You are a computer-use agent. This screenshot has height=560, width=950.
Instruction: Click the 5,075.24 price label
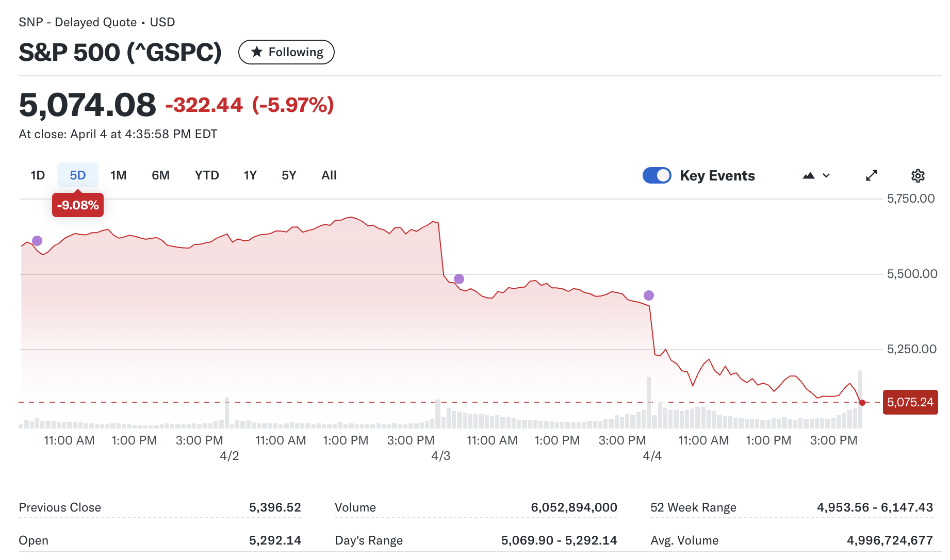[x=910, y=402]
